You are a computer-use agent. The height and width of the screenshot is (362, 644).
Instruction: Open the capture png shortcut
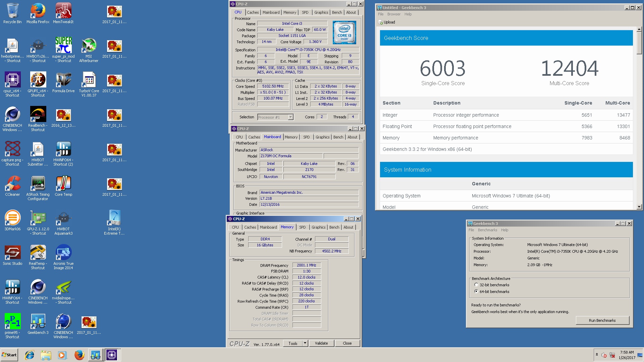12,154
